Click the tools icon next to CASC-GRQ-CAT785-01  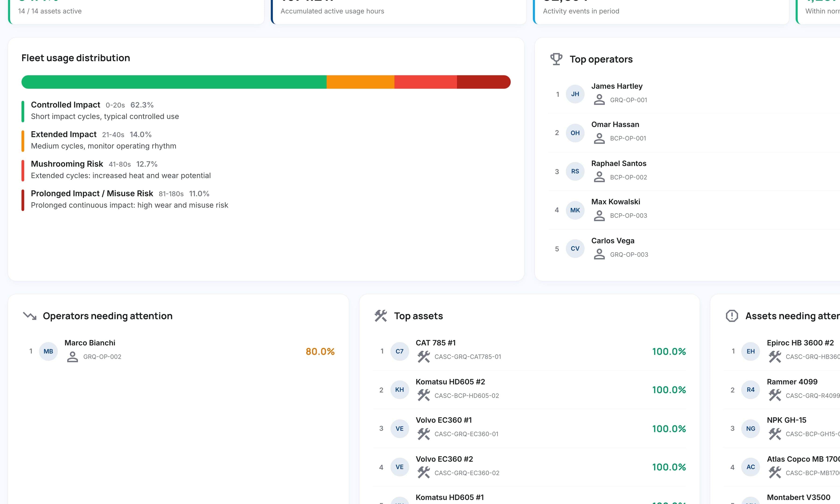coord(423,357)
